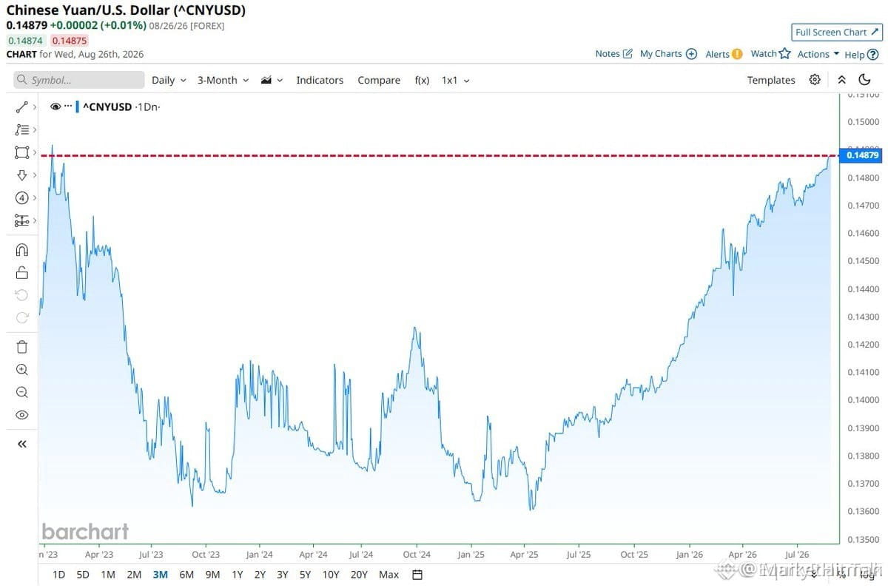Collapse header with double chevron up
The width and height of the screenshot is (888, 588).
[x=841, y=80]
